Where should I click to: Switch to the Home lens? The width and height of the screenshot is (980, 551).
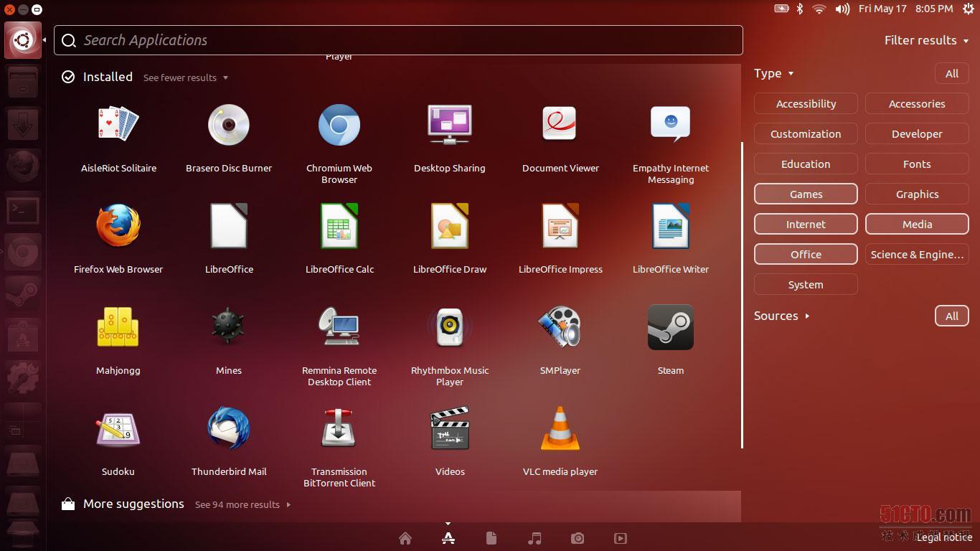tap(405, 538)
